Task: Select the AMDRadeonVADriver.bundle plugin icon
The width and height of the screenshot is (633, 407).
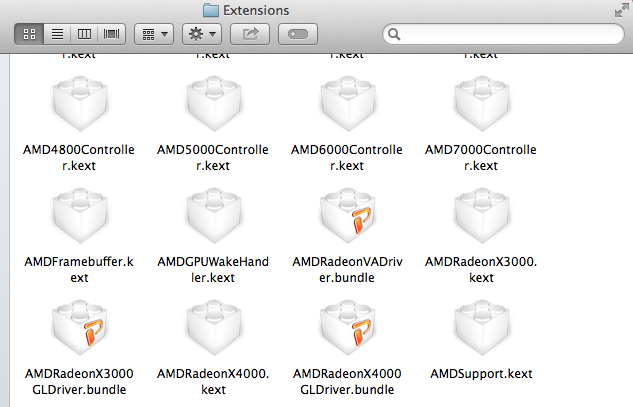Action: [x=348, y=216]
